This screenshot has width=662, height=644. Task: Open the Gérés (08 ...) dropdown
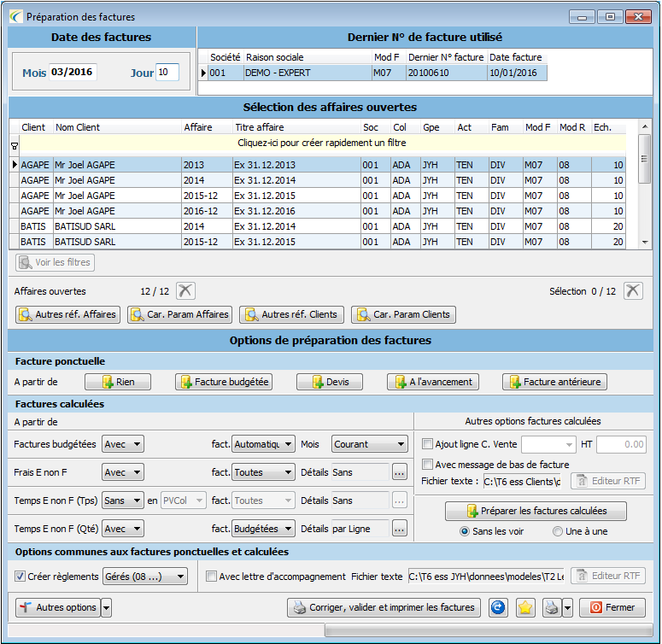tap(145, 577)
